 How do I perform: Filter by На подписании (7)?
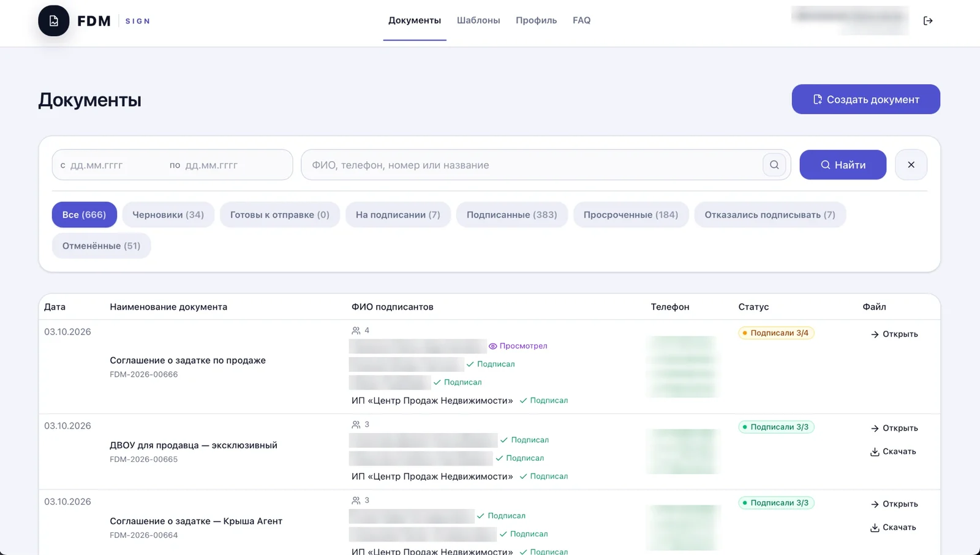pos(398,215)
